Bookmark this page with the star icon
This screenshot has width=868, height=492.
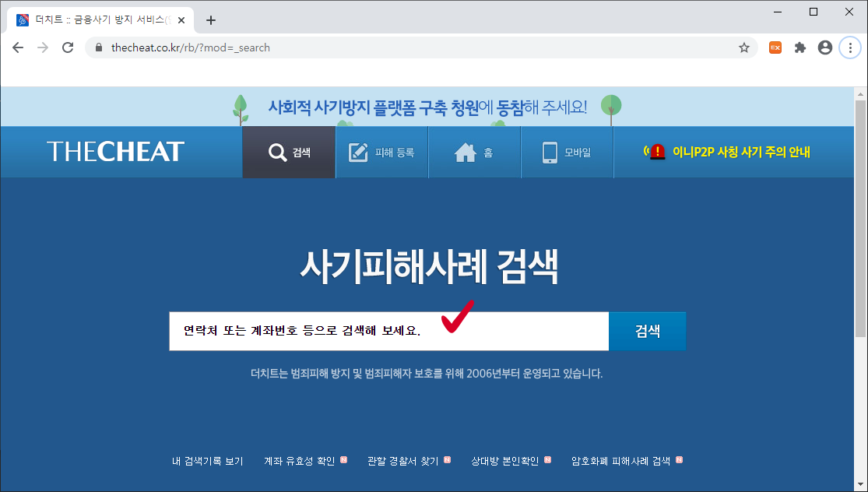coord(744,47)
